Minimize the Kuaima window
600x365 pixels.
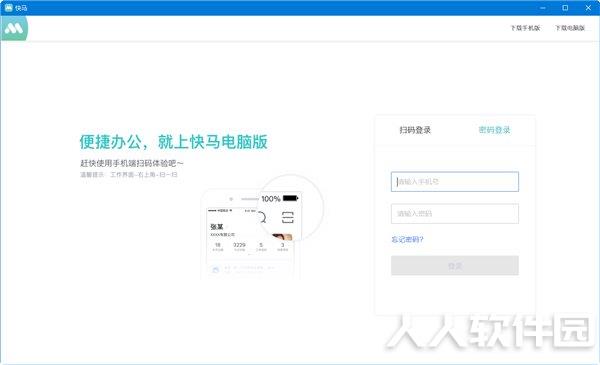(543, 8)
